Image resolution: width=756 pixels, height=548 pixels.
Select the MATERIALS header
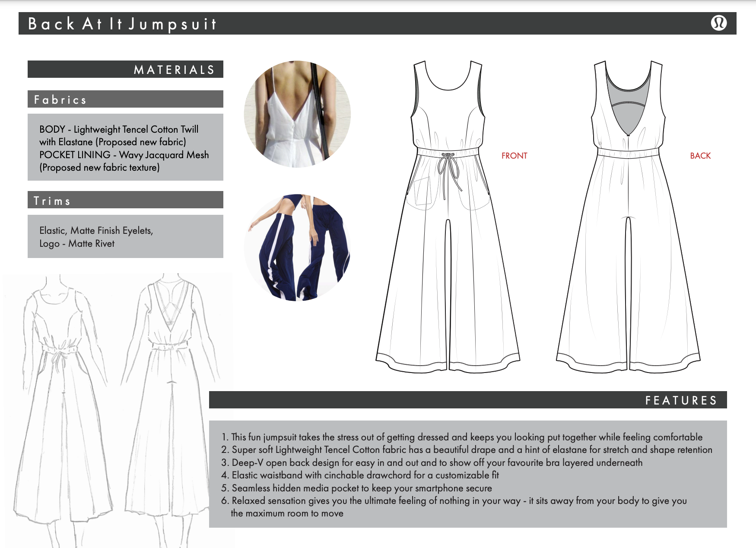(125, 69)
